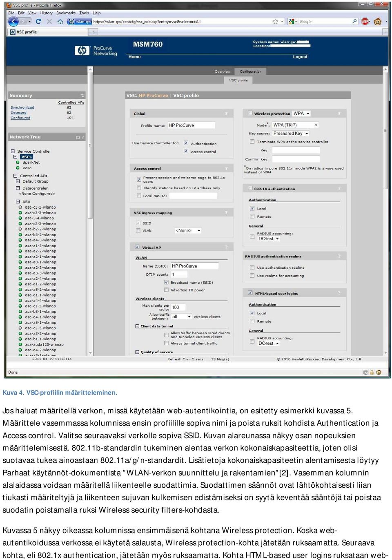Select the SparkNet VSC in tree
The image size is (392, 560).
pyautogui.click(x=31, y=162)
